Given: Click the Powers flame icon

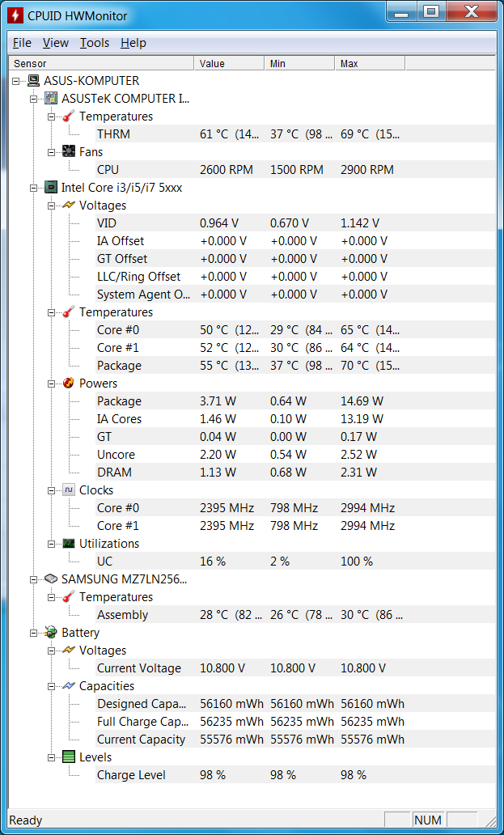Looking at the screenshot, I should point(69,383).
